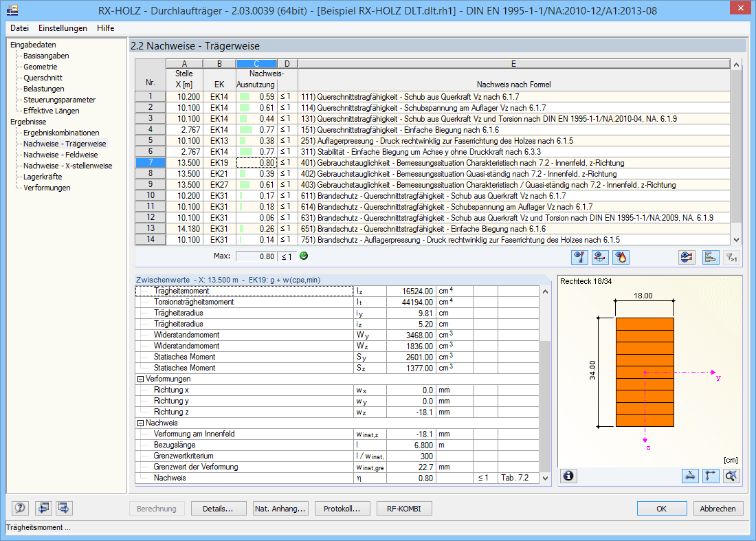Open Nachweise - Feldweise in tree
The image size is (756, 541).
[60, 155]
